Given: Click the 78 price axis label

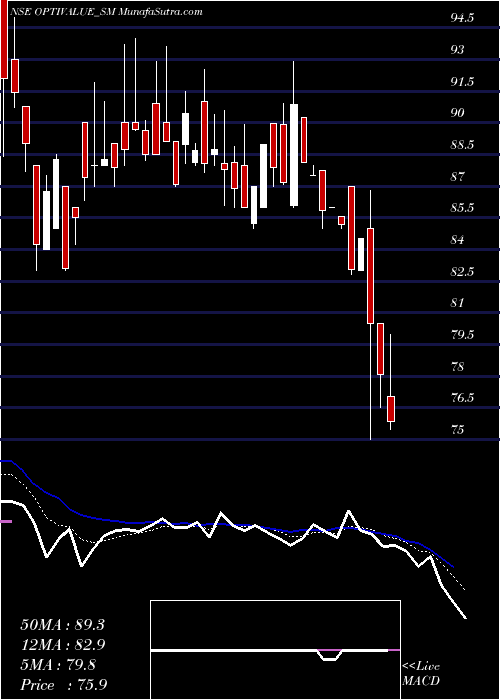Looking at the screenshot, I should click(458, 367).
